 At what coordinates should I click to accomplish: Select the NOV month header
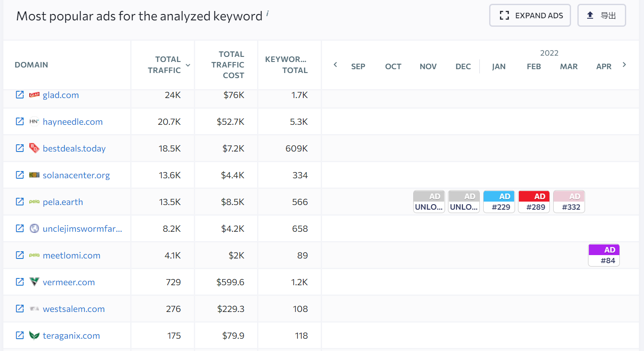[x=428, y=67]
